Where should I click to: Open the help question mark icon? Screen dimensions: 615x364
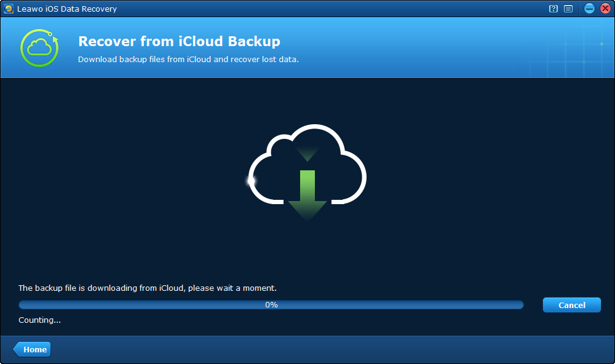[553, 9]
